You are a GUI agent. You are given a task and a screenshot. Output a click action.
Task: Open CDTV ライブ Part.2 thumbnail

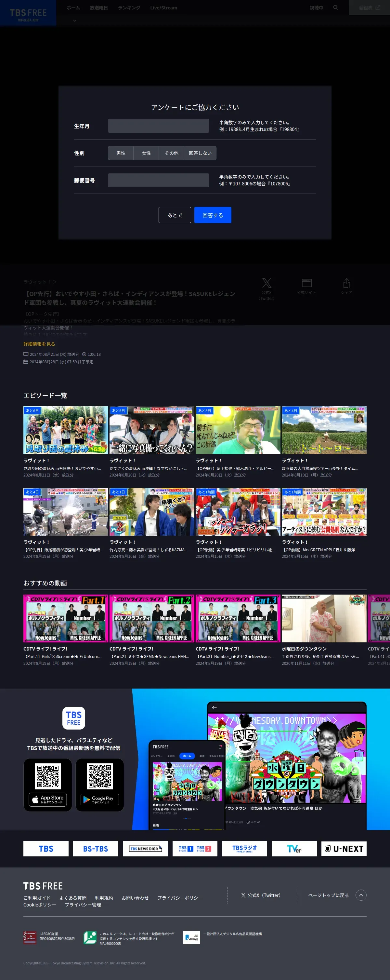click(x=152, y=619)
